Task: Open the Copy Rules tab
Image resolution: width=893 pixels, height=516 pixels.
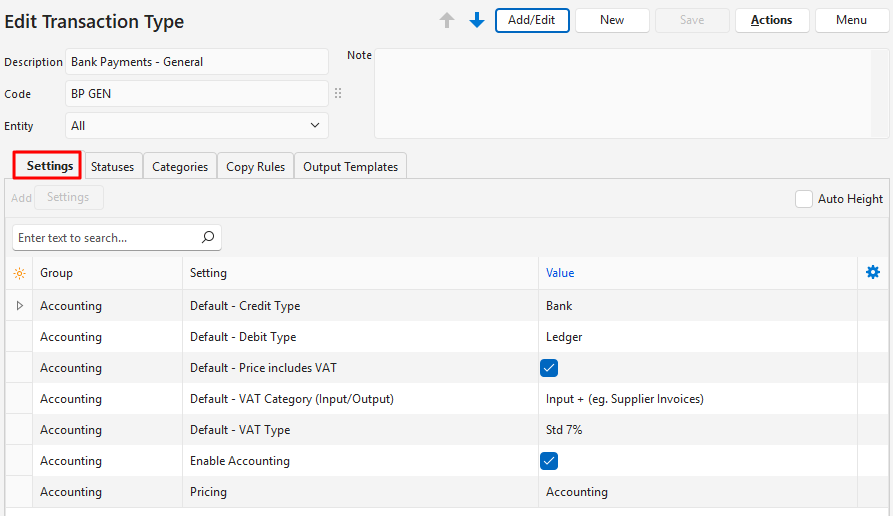Action: coord(255,167)
